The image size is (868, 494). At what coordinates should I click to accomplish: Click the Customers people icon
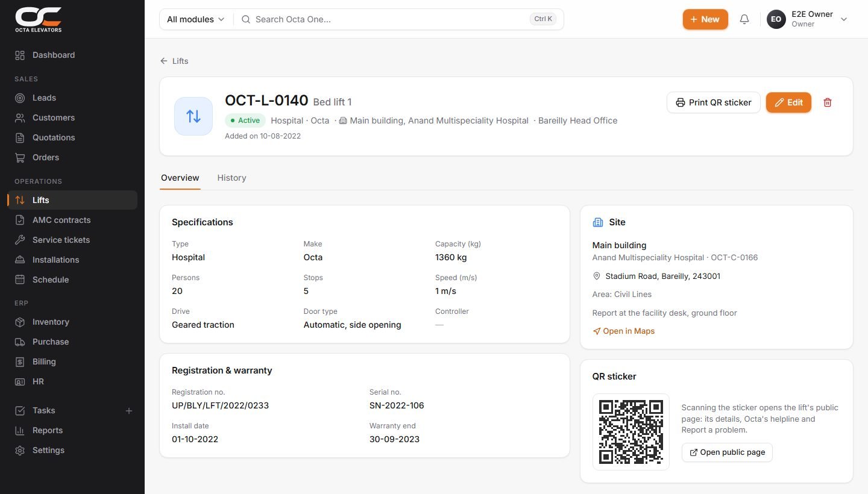20,118
